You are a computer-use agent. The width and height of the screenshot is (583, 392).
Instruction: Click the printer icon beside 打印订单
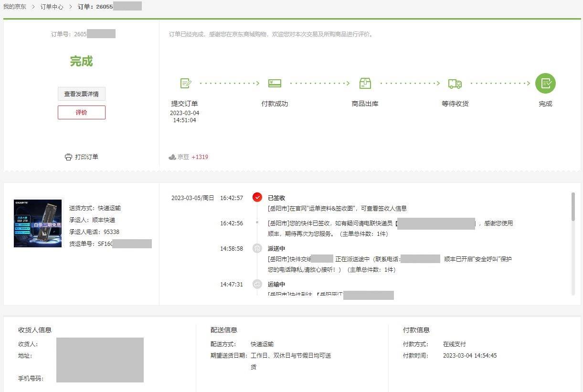point(69,157)
